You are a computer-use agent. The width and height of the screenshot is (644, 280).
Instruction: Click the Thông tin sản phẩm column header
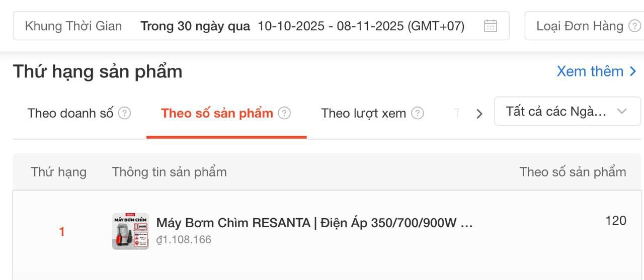[x=169, y=172]
